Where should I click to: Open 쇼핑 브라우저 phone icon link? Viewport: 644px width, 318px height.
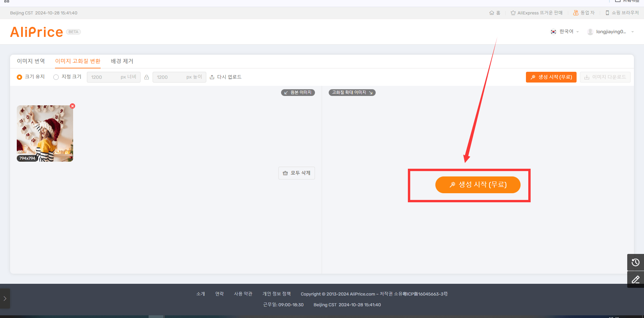tap(622, 13)
